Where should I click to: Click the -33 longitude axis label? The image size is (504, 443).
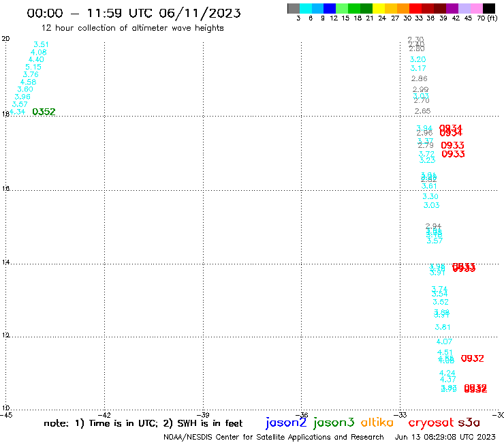coord(400,415)
